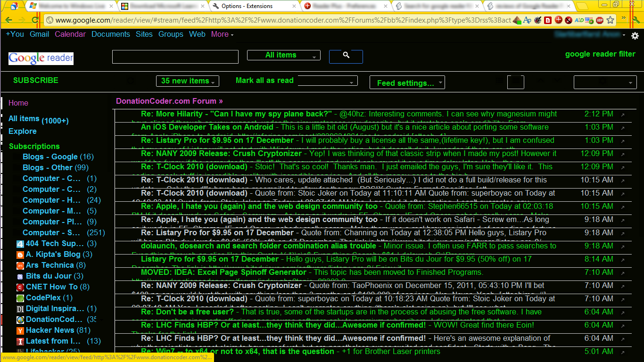Bookmark this page with the star icon
Screen dimensions: 644x362
(x=611, y=20)
